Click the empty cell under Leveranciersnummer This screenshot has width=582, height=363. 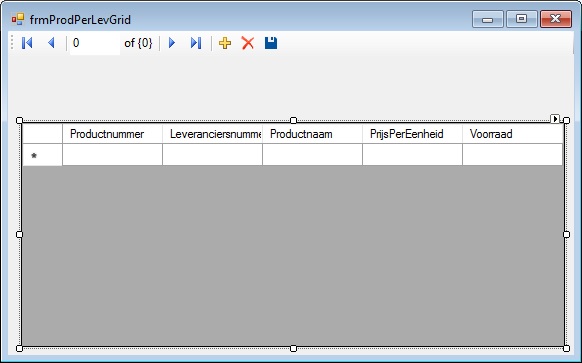click(212, 154)
